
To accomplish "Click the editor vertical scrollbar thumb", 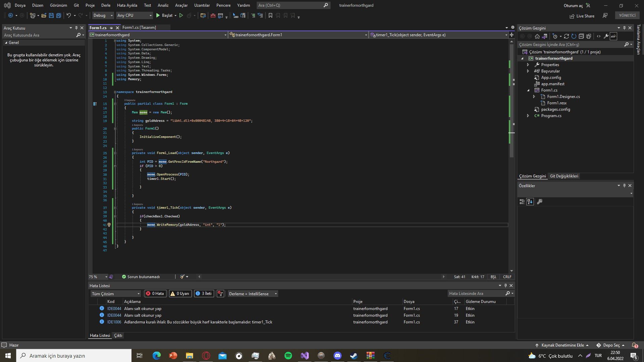I will 511,101.
